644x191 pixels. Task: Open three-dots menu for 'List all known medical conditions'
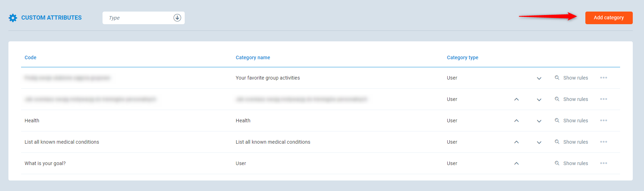pos(603,142)
